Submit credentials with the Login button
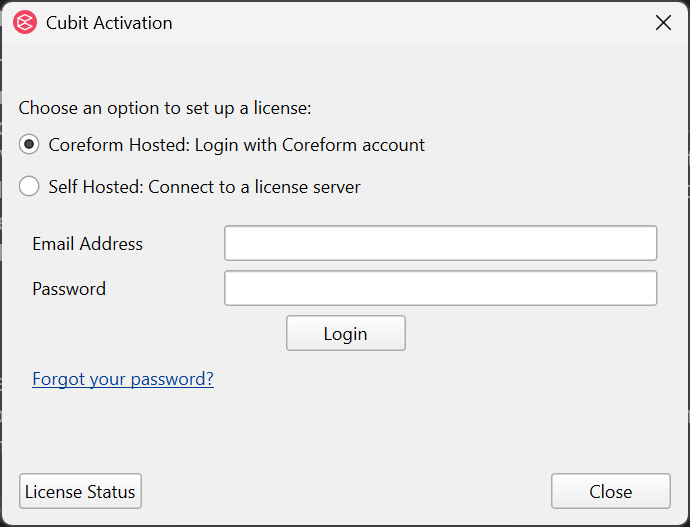Image resolution: width=690 pixels, height=527 pixels. 346,333
